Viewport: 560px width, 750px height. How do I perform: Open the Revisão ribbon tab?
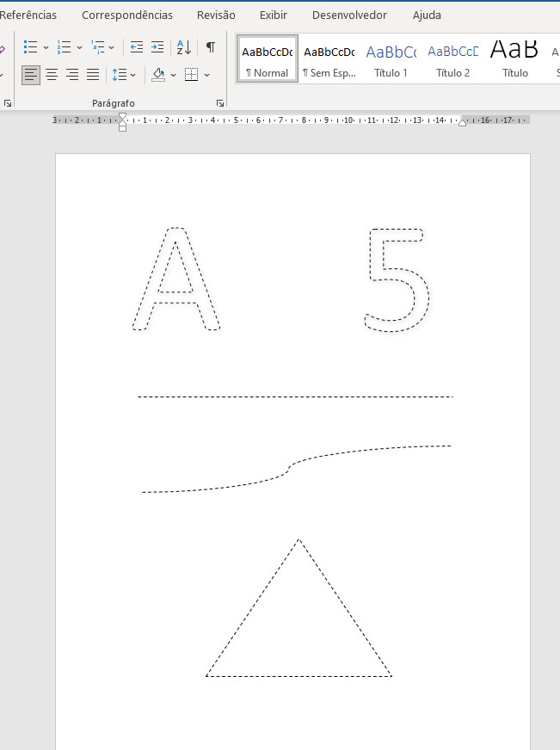216,15
